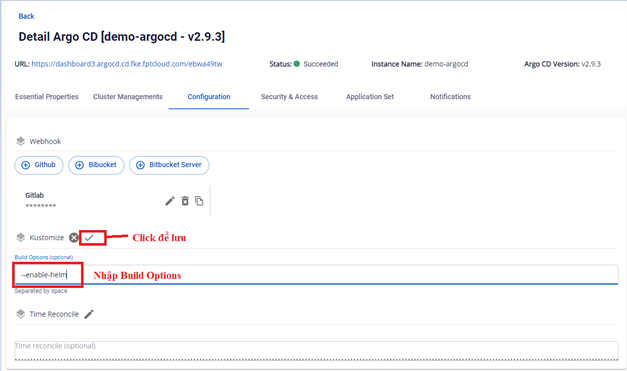
Task: Click the Time Reconcile section layers icon
Action: tap(20, 314)
